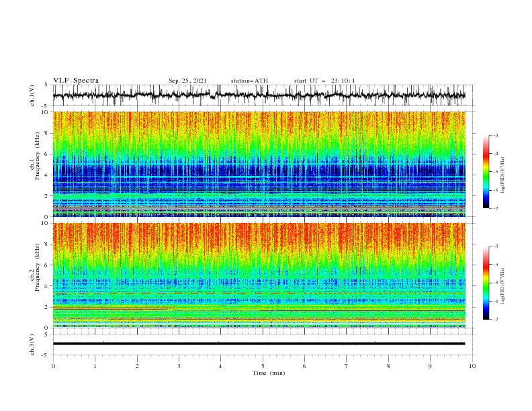The height and width of the screenshot is (411, 532).
Task: Click the 'station=ATH' label
Action: point(249,81)
